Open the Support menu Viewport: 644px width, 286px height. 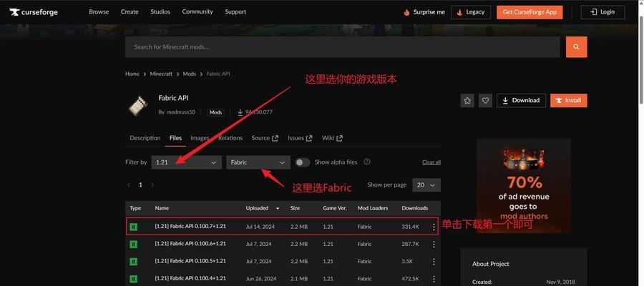[235, 12]
